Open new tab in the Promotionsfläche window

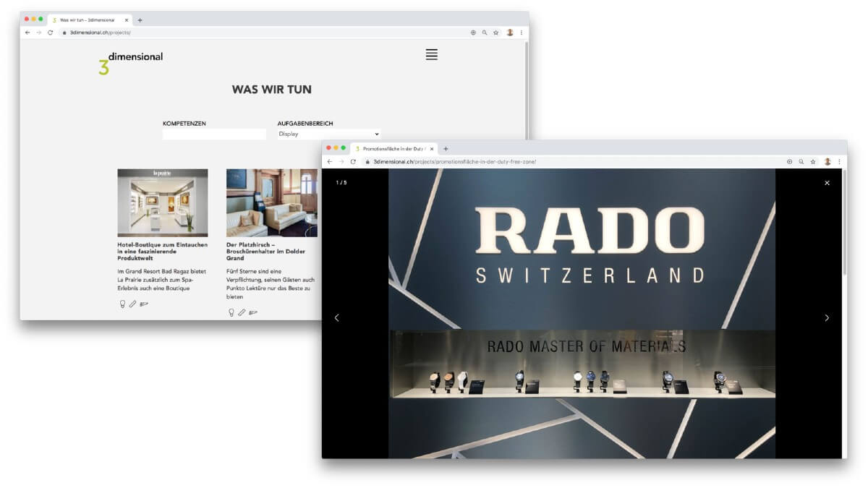[446, 149]
